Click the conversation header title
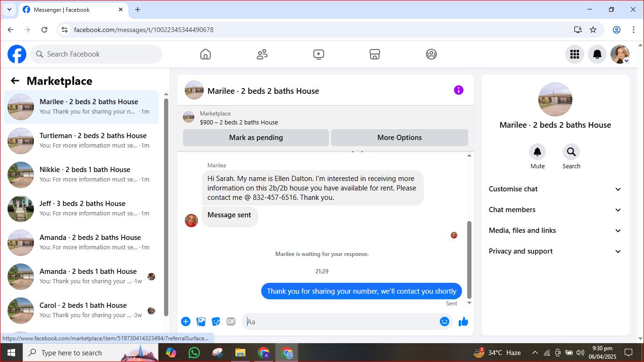 263,91
